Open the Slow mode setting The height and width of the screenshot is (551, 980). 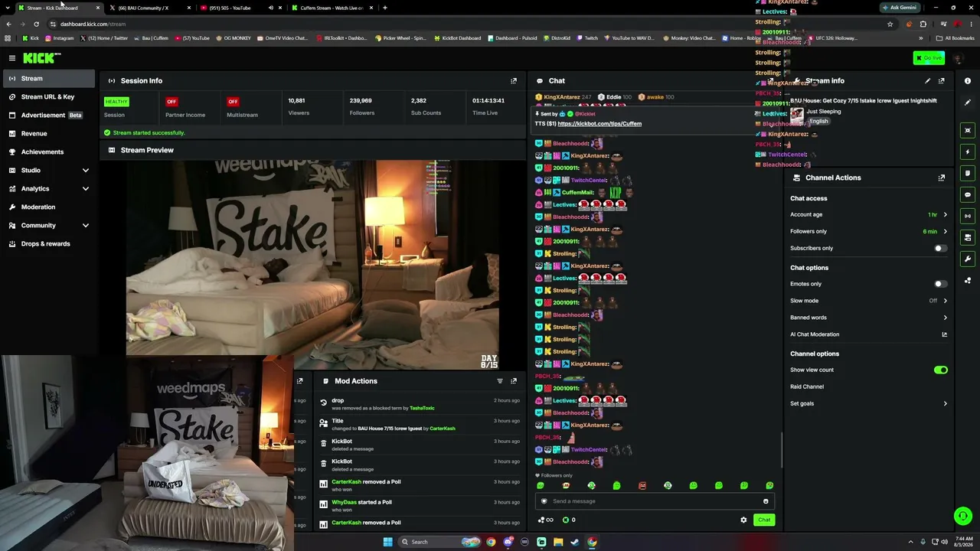(869, 301)
